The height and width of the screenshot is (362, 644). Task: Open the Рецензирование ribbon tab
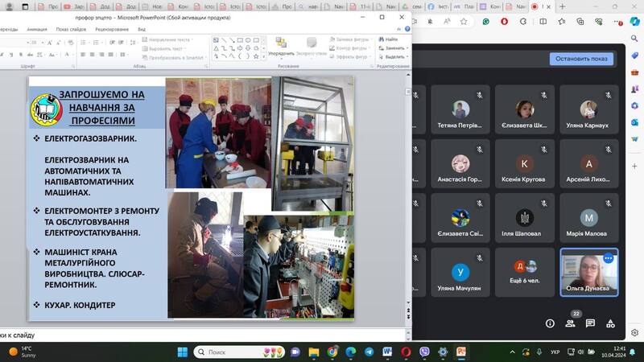click(112, 30)
